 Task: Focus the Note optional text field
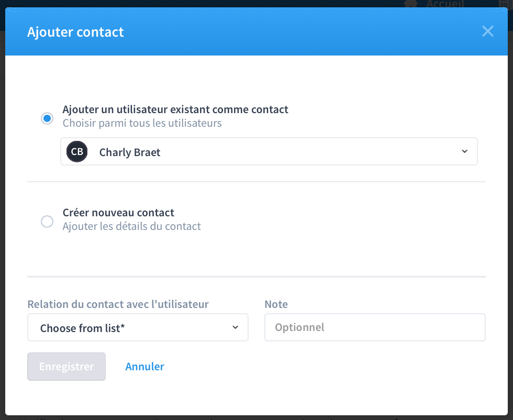375,327
